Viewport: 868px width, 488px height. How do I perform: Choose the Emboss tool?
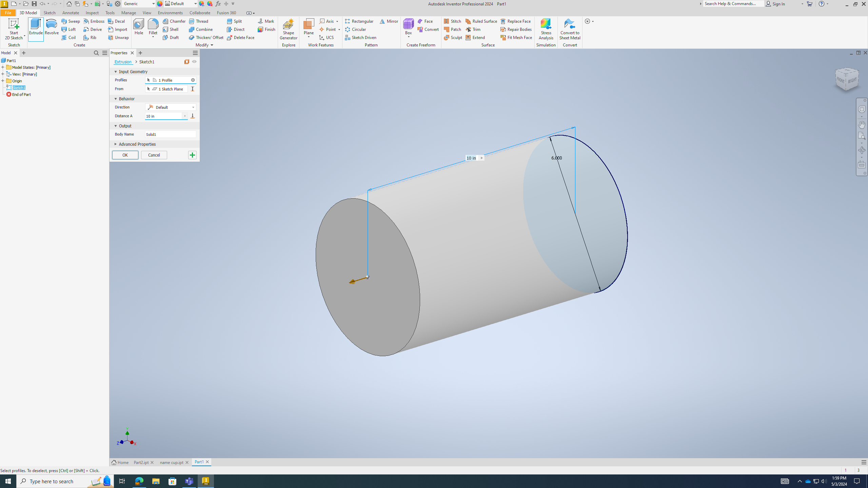[x=94, y=21]
